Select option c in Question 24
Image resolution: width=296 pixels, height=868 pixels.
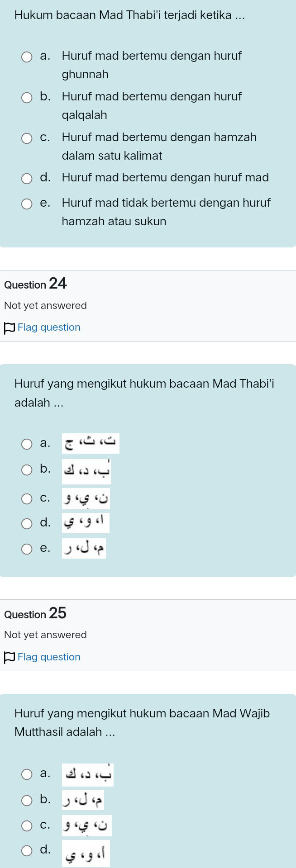pos(27,498)
